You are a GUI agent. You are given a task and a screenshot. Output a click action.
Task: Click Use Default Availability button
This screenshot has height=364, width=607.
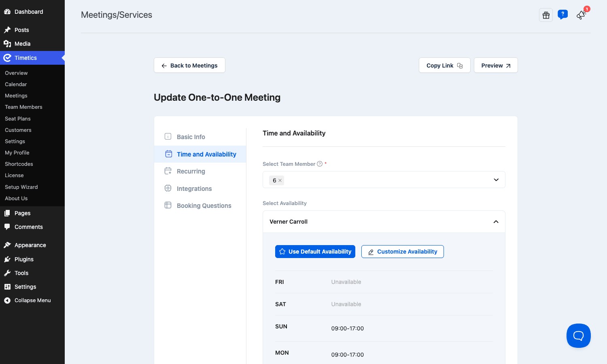pyautogui.click(x=315, y=252)
